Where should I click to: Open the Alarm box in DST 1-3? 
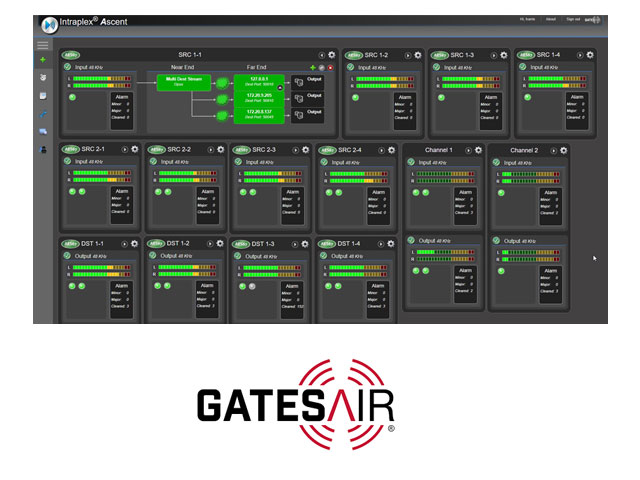point(292,300)
